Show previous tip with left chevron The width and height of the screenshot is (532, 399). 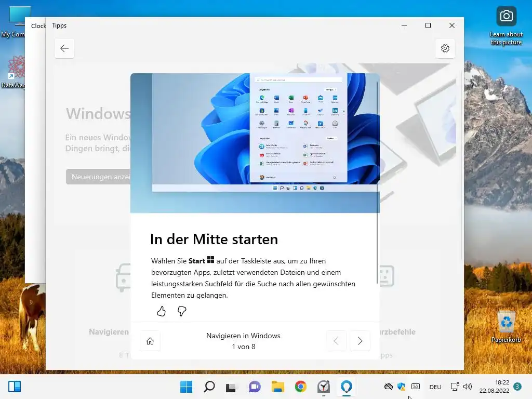(x=336, y=341)
